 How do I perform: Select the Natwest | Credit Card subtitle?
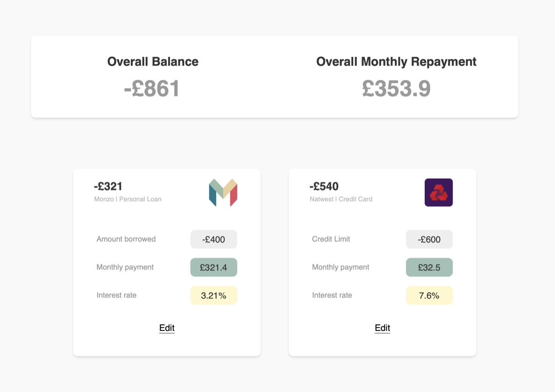[x=341, y=199]
